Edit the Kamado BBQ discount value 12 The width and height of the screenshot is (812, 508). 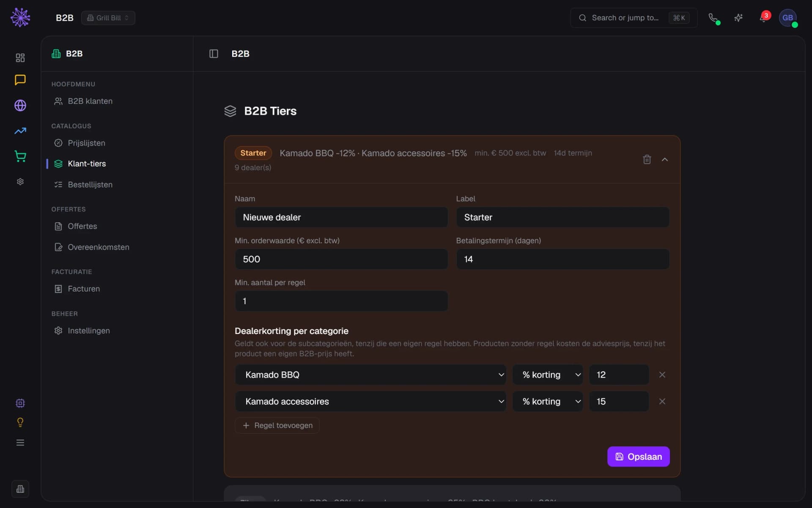tap(619, 375)
